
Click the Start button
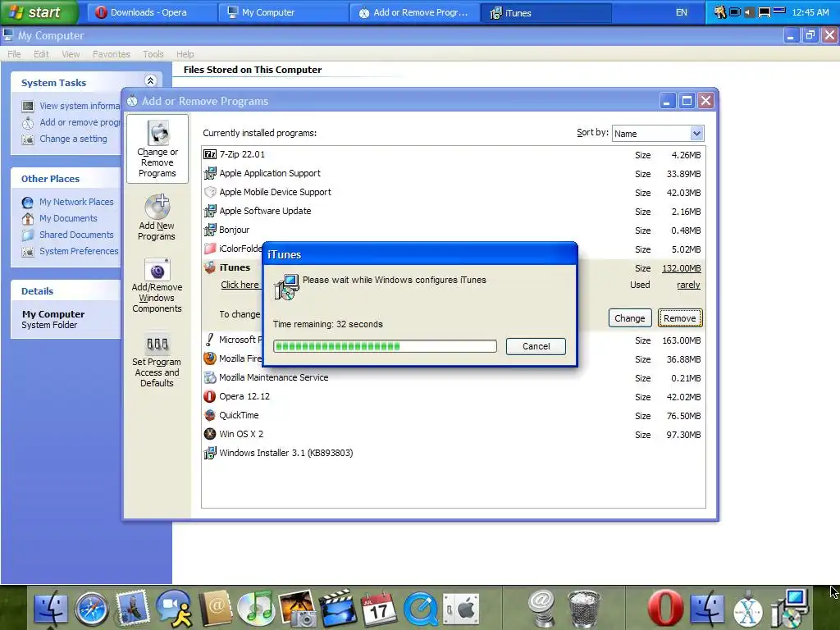tap(39, 12)
